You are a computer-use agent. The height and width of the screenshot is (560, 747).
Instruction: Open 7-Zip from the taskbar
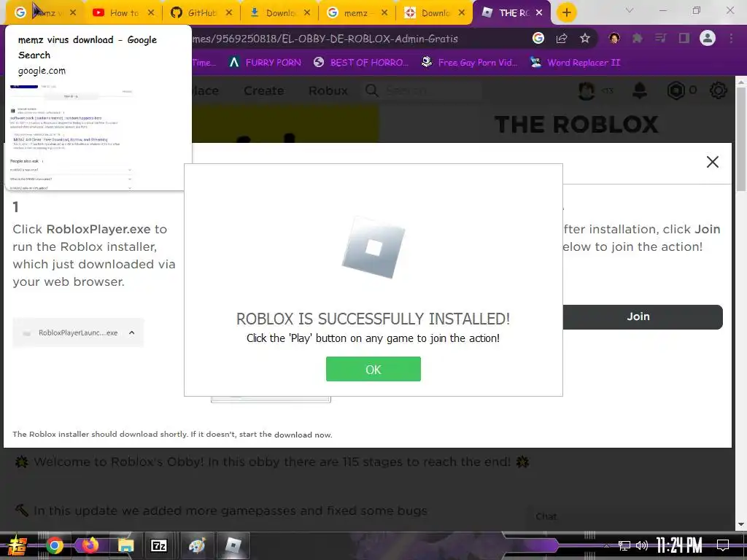(x=158, y=545)
